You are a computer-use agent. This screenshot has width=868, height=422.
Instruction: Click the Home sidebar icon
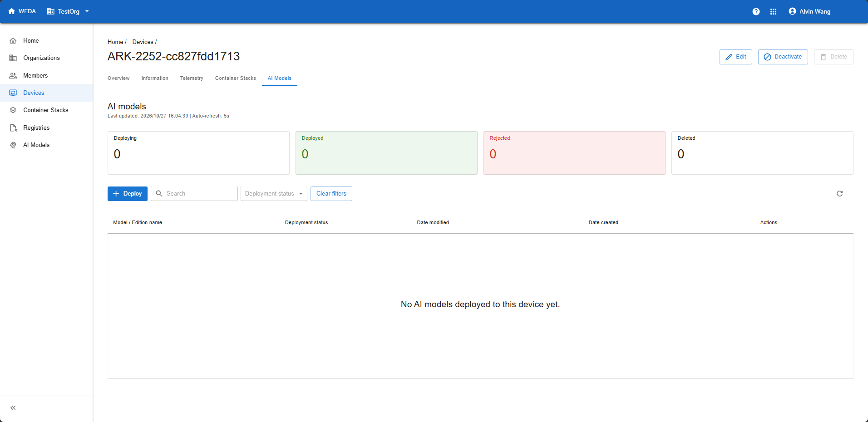coord(13,40)
